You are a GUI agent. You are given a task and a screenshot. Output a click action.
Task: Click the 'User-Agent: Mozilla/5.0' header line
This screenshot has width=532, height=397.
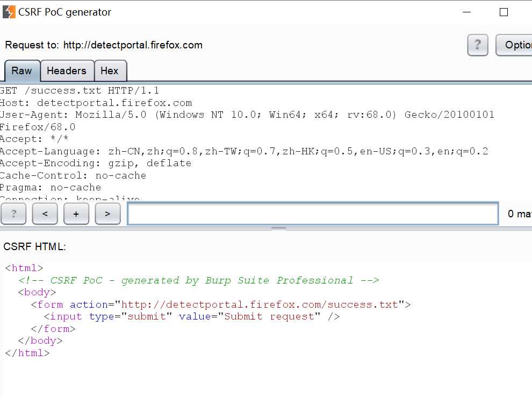(247, 115)
